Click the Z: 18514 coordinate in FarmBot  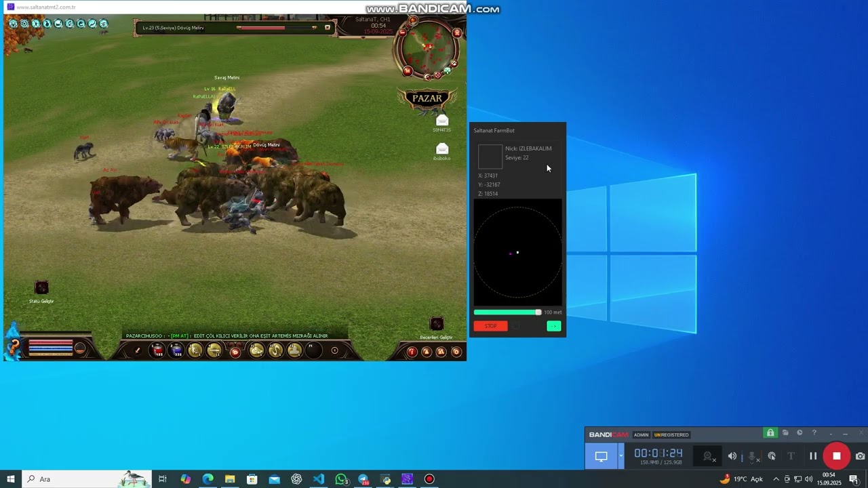(488, 194)
